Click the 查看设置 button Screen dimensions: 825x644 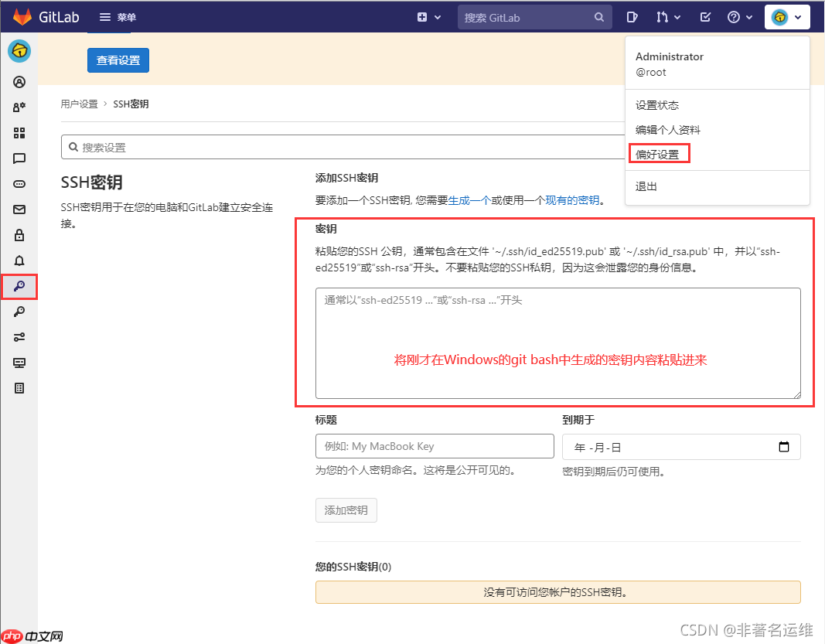[118, 60]
